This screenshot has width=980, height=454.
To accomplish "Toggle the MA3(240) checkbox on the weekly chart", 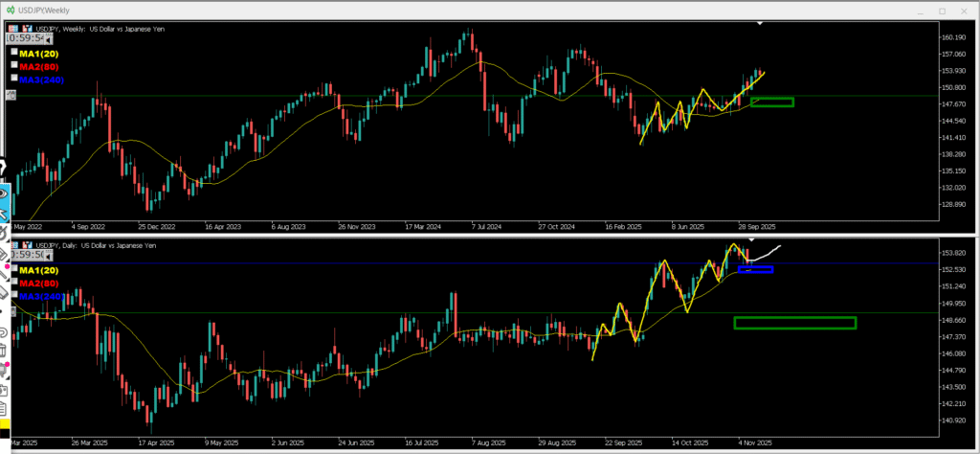I will click(13, 78).
